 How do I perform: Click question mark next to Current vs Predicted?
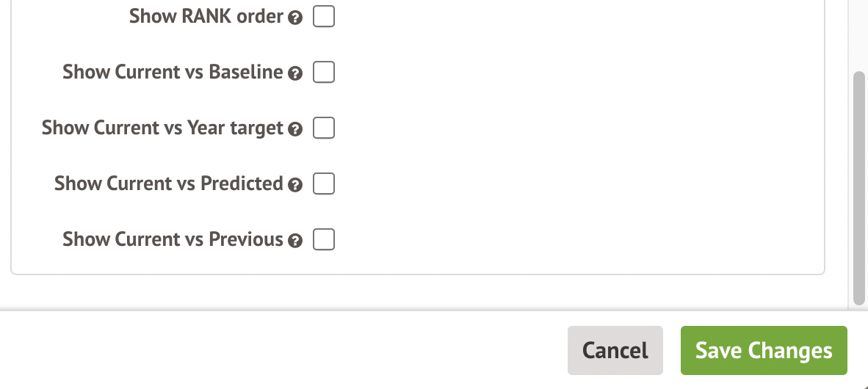(295, 186)
